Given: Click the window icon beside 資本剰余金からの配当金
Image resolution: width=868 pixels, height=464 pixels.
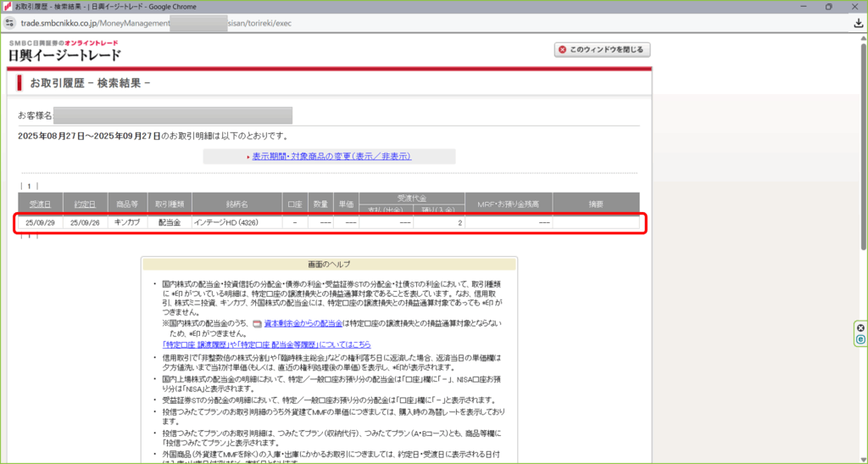Looking at the screenshot, I should point(257,324).
